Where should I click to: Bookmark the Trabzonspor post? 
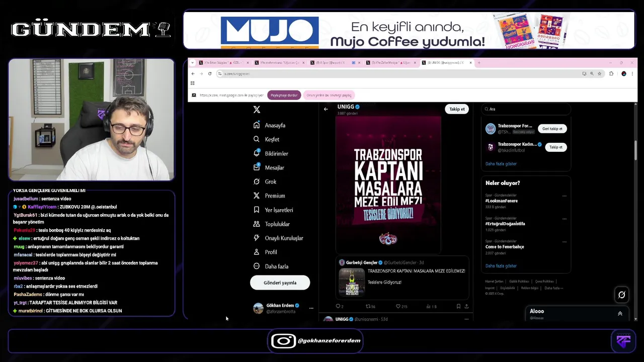tap(458, 306)
